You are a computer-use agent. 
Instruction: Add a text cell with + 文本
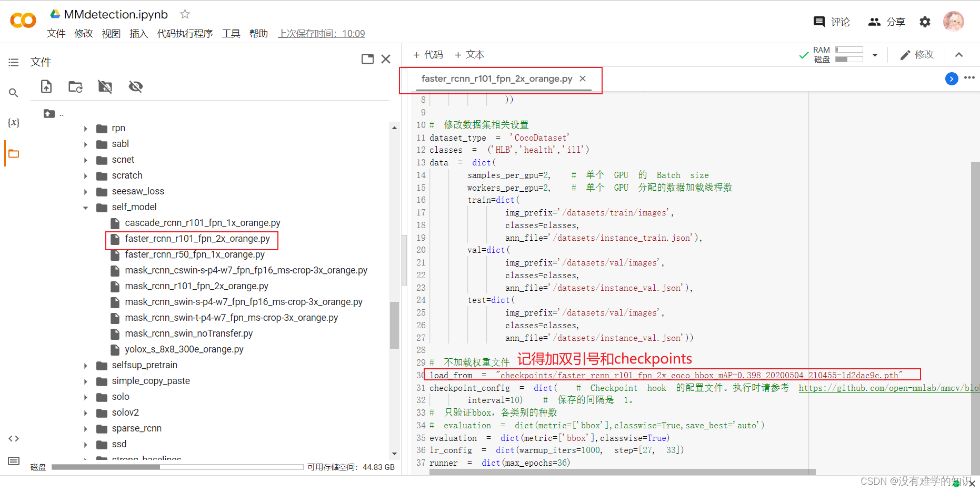click(469, 55)
